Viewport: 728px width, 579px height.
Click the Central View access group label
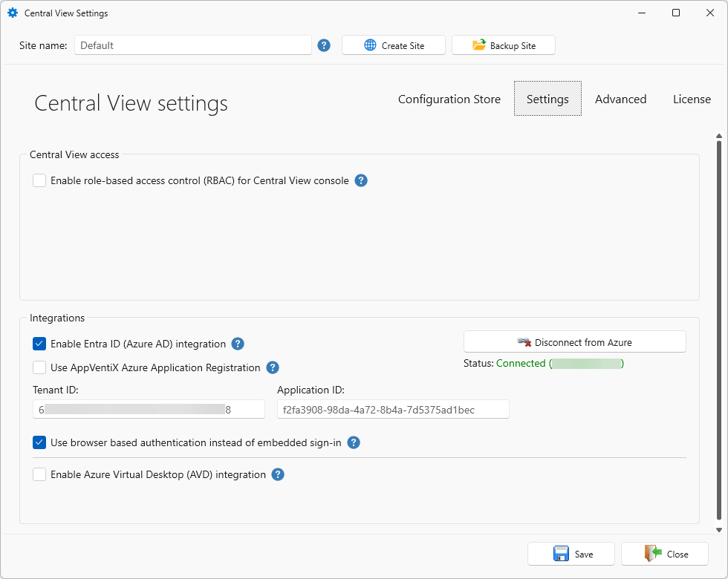click(74, 154)
